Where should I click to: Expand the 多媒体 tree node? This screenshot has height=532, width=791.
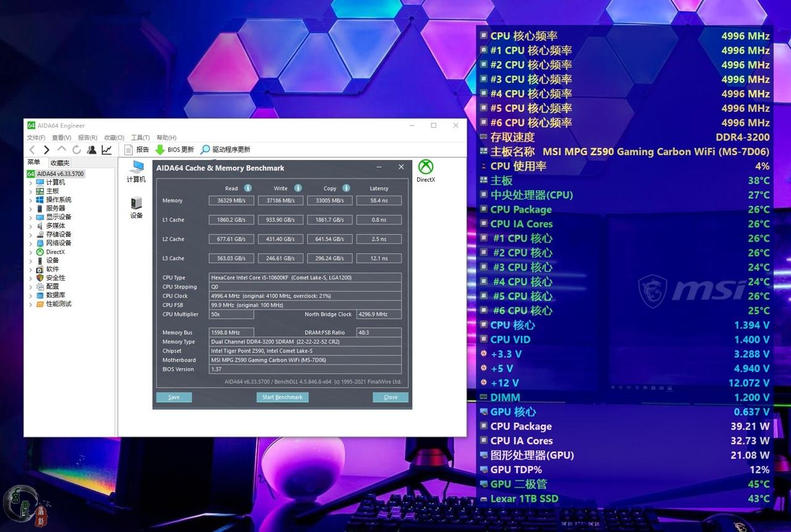click(x=31, y=226)
